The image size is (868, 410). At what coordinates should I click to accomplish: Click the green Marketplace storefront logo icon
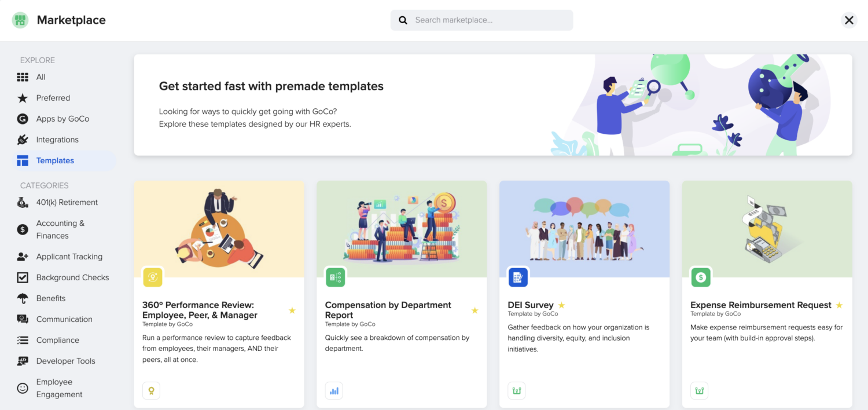[20, 20]
